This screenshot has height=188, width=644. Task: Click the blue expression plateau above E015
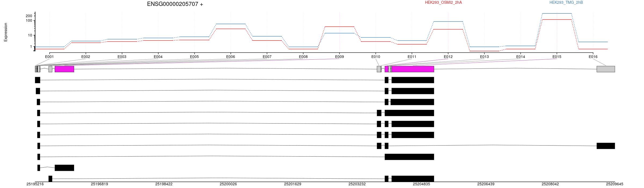[557, 13]
